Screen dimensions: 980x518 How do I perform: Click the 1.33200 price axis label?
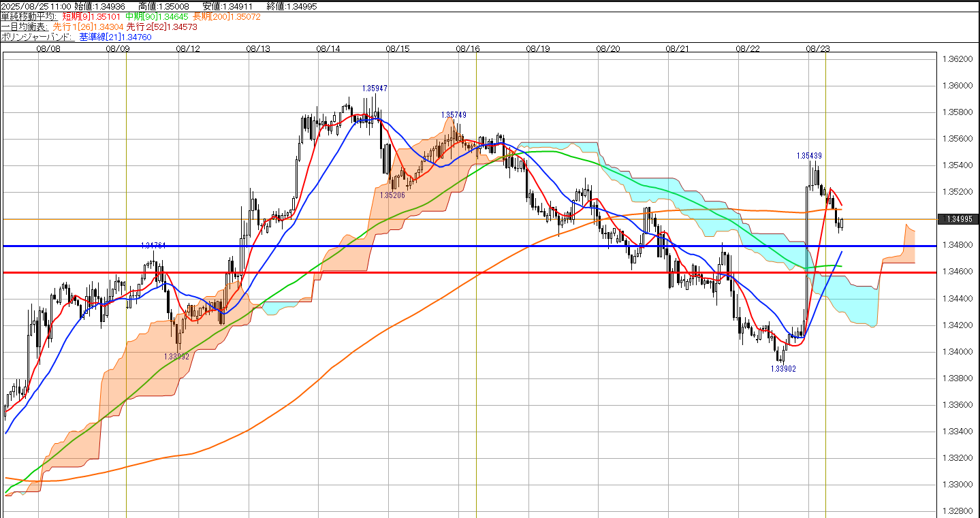pyautogui.click(x=957, y=458)
